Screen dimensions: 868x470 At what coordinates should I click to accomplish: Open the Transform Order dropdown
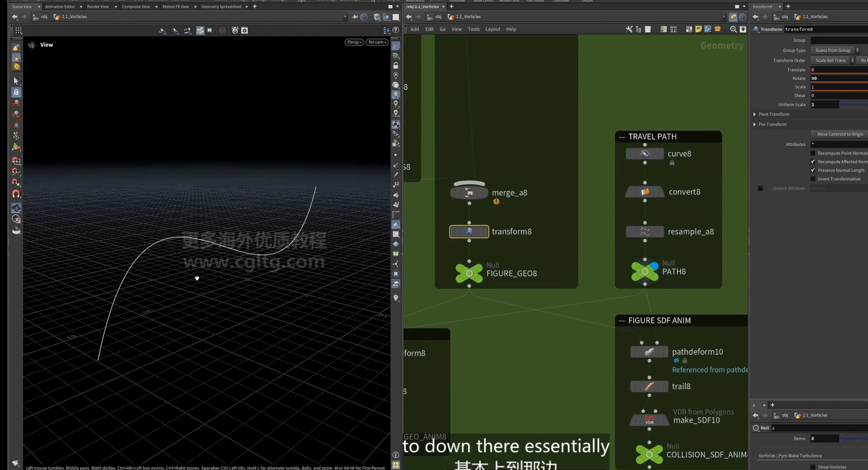(x=833, y=60)
